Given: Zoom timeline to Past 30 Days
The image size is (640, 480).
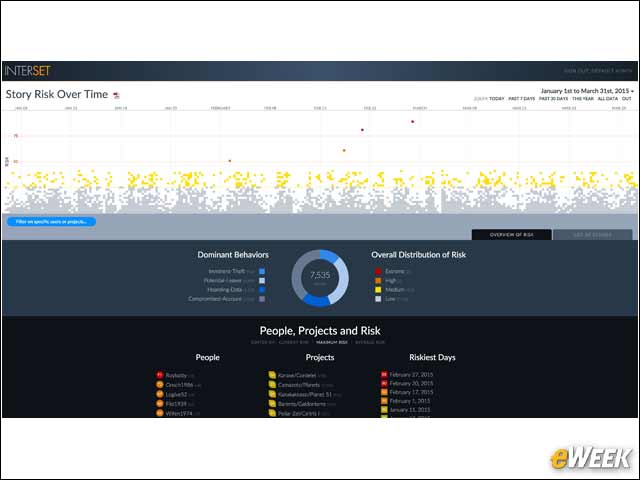Looking at the screenshot, I should 553,99.
